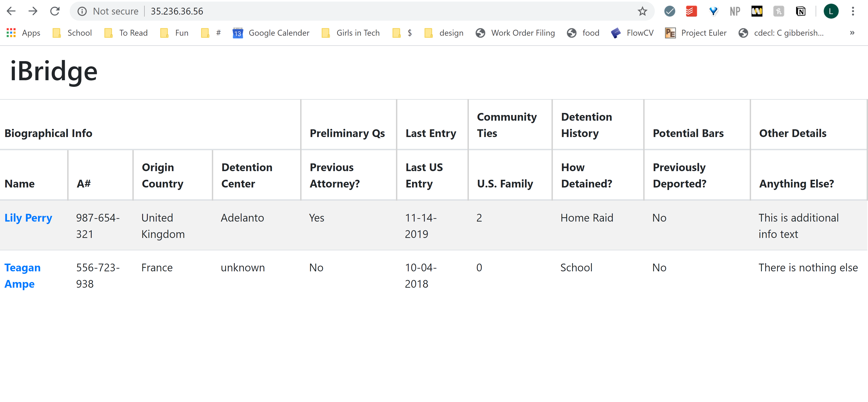The width and height of the screenshot is (868, 402).
Task: Open the Chrome three-dot menu
Action: pos(853,11)
